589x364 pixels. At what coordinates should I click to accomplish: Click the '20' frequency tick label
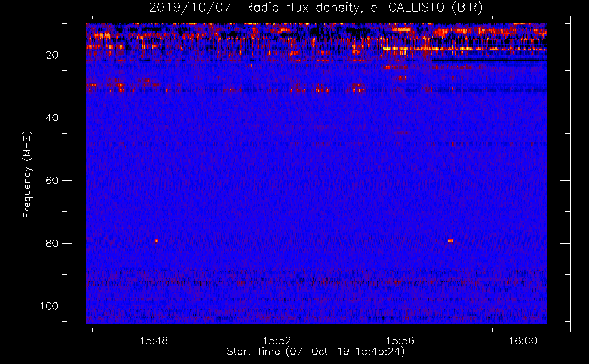pos(52,55)
